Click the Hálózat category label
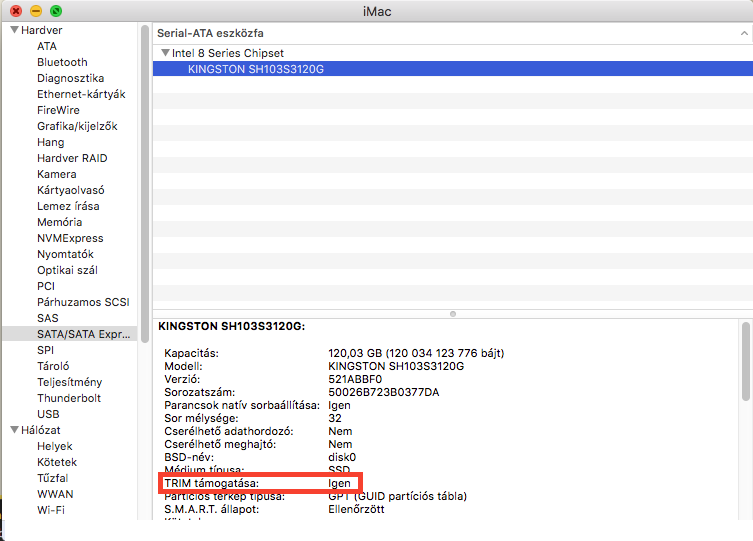The width and height of the screenshot is (753, 541). click(x=41, y=430)
